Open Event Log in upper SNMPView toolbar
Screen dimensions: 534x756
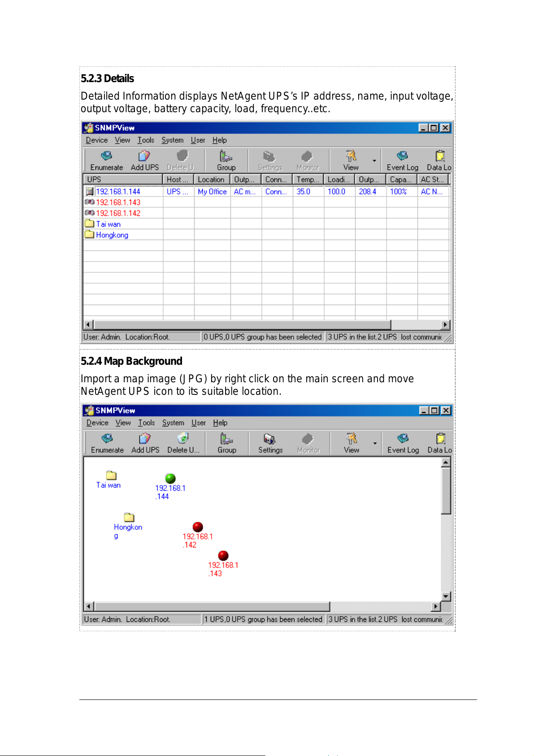(402, 156)
